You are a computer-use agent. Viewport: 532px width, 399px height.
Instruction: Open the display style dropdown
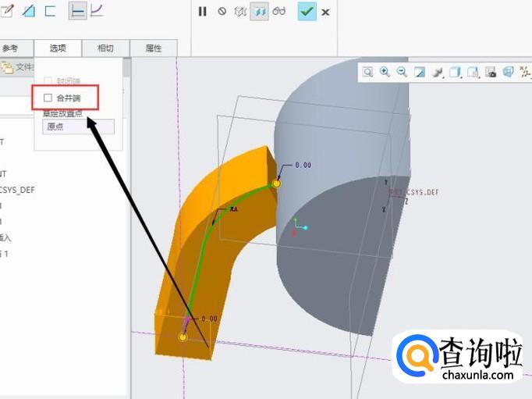[x=455, y=72]
